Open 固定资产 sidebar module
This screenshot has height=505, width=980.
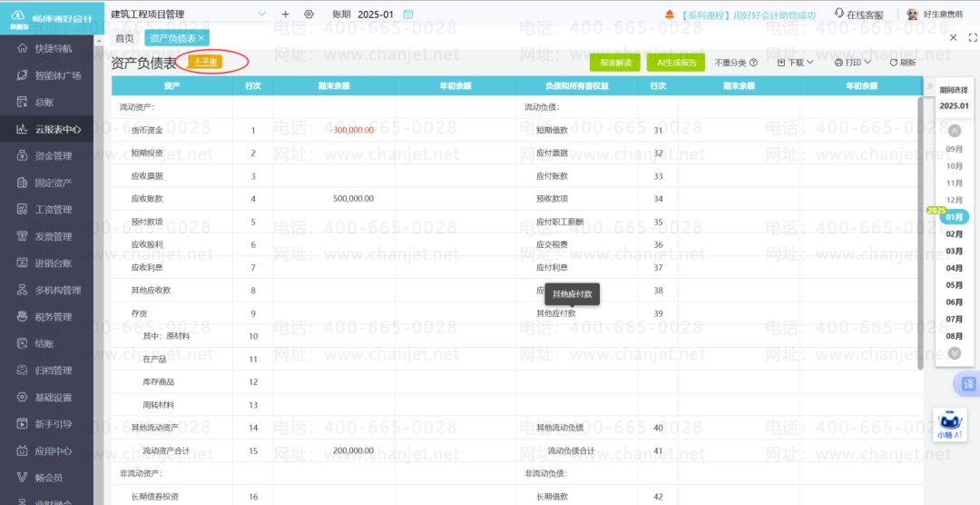(x=47, y=183)
